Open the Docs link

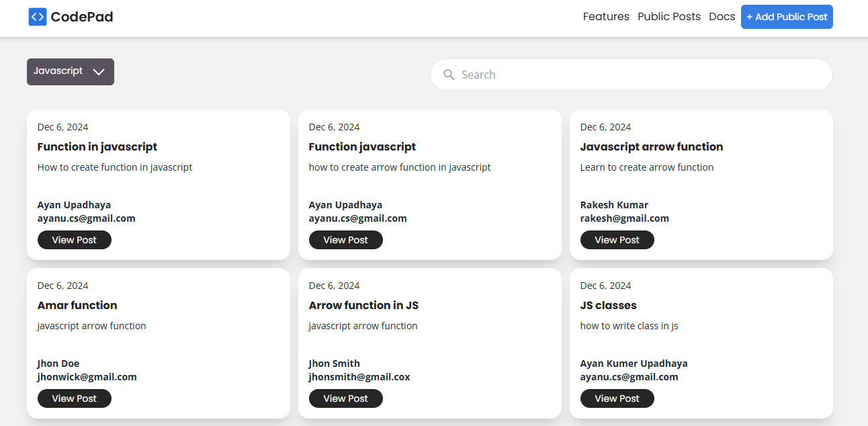(x=722, y=17)
